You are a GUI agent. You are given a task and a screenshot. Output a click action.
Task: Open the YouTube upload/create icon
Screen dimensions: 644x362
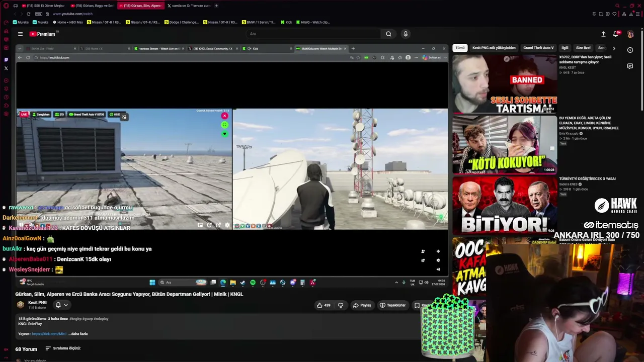(603, 34)
